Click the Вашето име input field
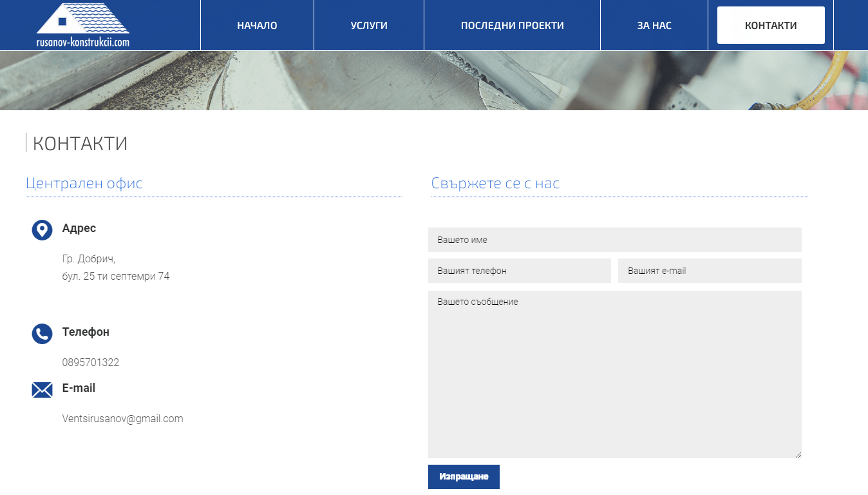The image size is (868, 495). (614, 240)
